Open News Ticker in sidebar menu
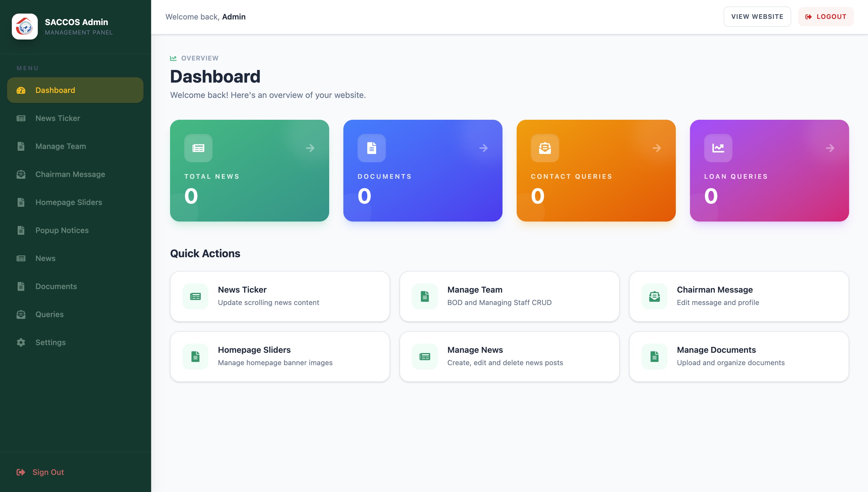This screenshot has width=868, height=492. point(75,118)
